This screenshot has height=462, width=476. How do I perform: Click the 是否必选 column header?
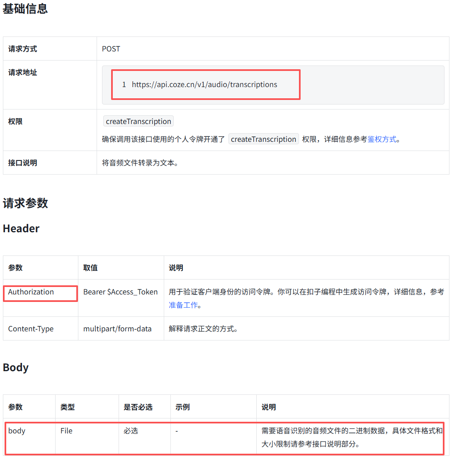click(x=138, y=407)
